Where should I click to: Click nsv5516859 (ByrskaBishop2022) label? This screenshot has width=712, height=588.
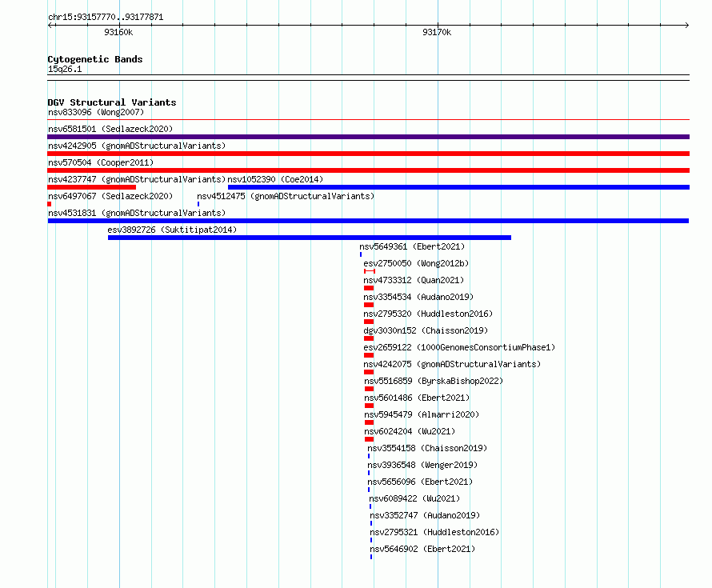coord(434,381)
